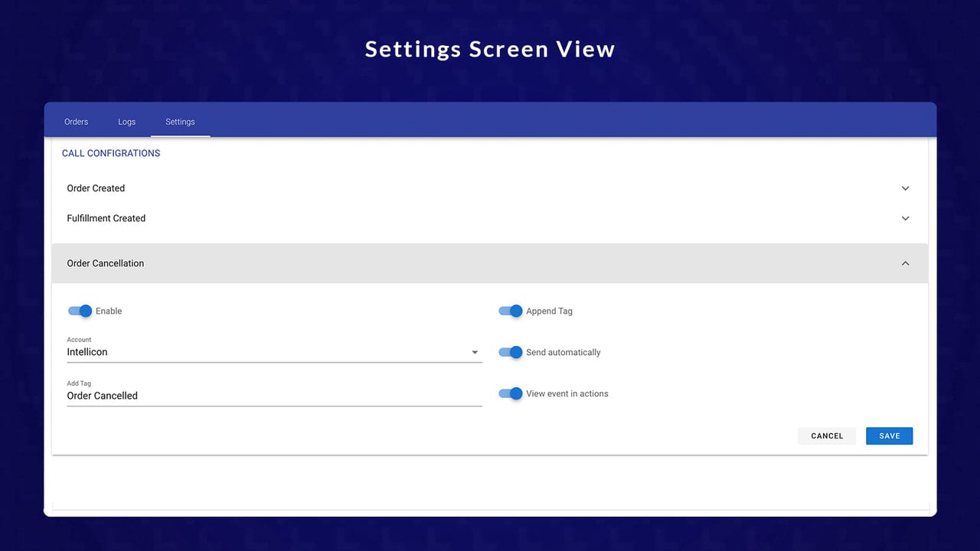Turn off Send automatically switch
Image resolution: width=980 pixels, height=551 pixels.
[511, 352]
